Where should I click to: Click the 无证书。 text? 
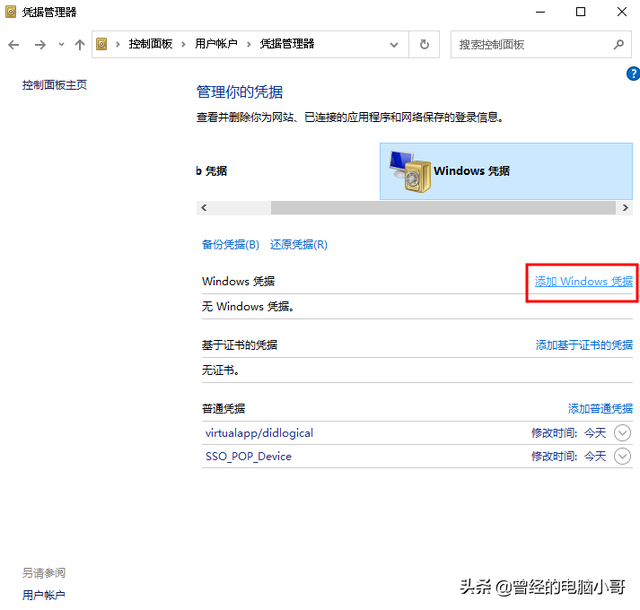coord(220,370)
